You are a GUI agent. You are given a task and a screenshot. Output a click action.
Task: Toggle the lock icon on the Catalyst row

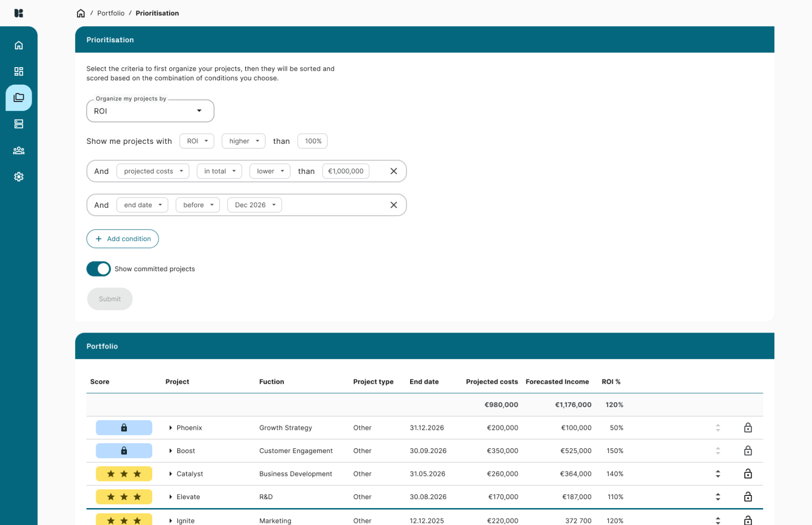[748, 474]
